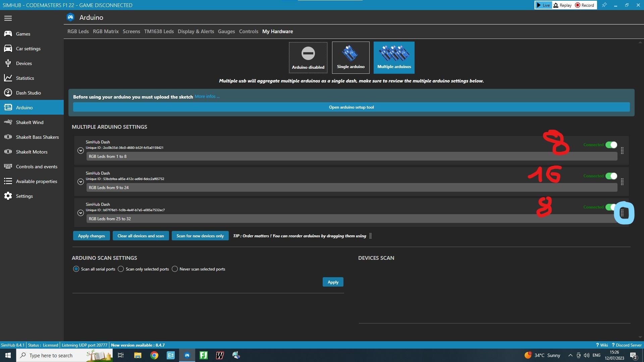Open the arduino setup tool

coord(351,107)
